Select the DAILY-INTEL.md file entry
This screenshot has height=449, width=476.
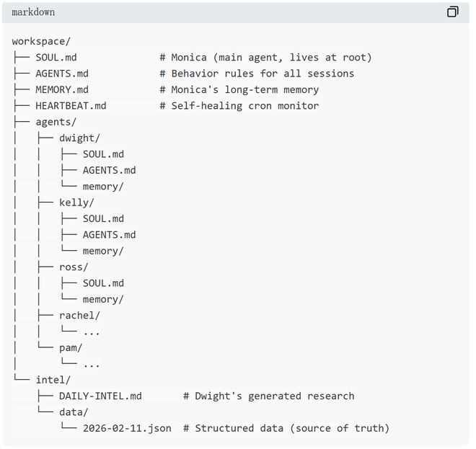(100, 396)
